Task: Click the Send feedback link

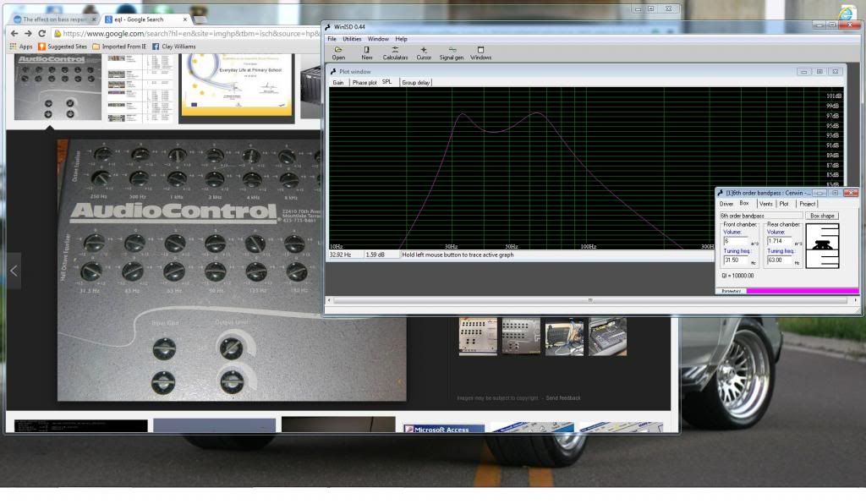Action: click(562, 398)
